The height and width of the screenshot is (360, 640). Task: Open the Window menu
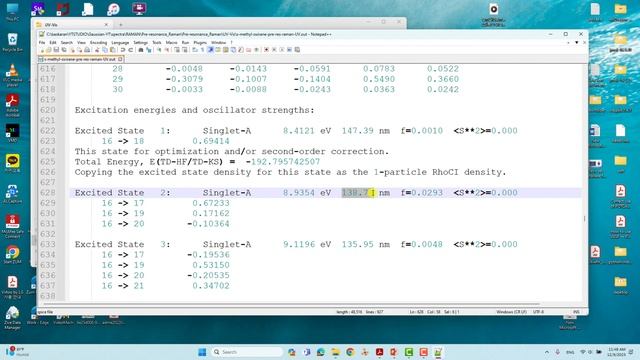tap(218, 42)
